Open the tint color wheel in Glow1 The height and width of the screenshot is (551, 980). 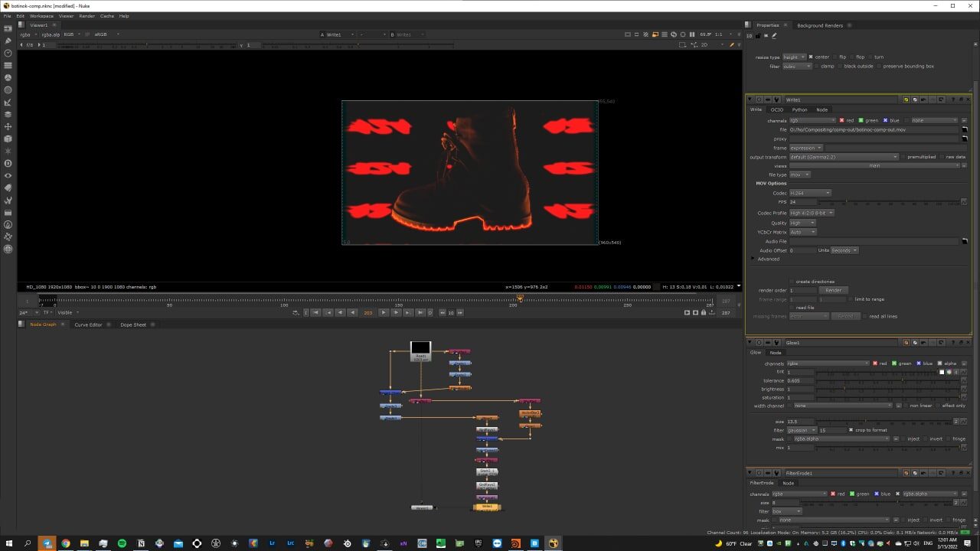coord(949,372)
